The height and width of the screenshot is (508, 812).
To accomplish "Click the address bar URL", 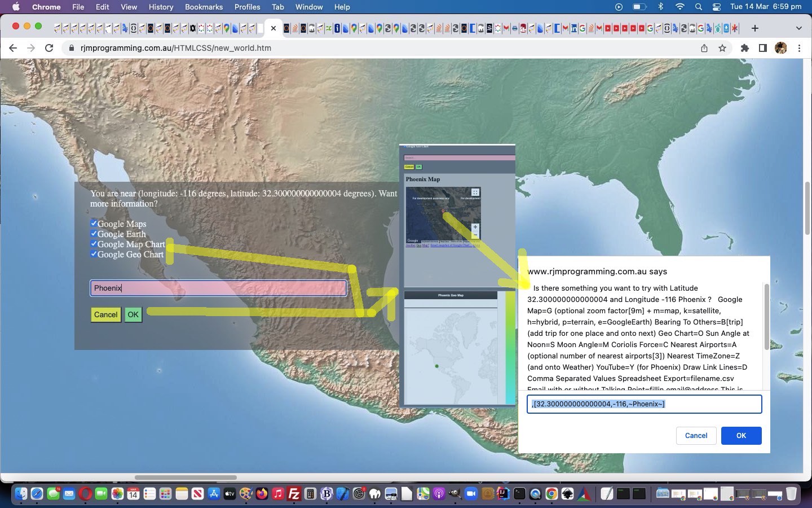I will pos(176,48).
